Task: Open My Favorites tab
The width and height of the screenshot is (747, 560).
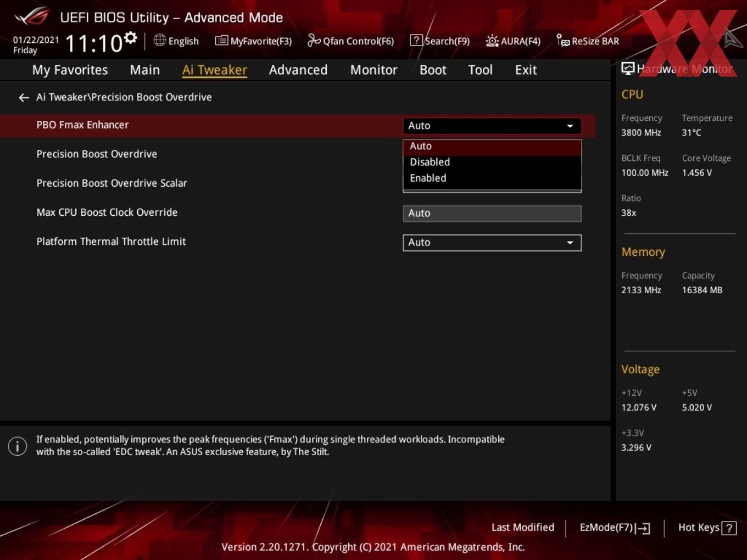Action: [70, 70]
